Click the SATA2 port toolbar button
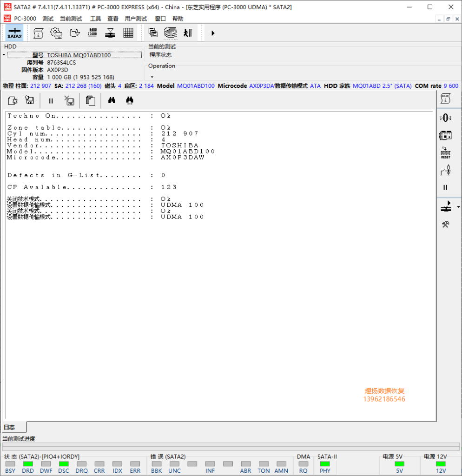462x476 pixels. (x=14, y=33)
